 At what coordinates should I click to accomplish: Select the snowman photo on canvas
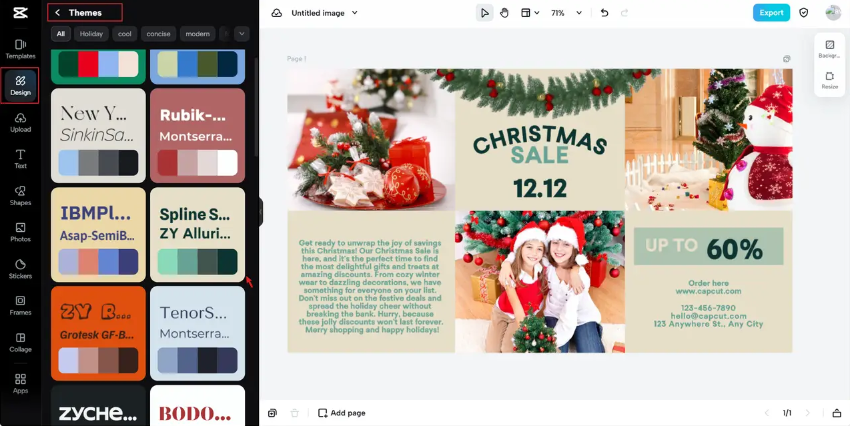709,139
